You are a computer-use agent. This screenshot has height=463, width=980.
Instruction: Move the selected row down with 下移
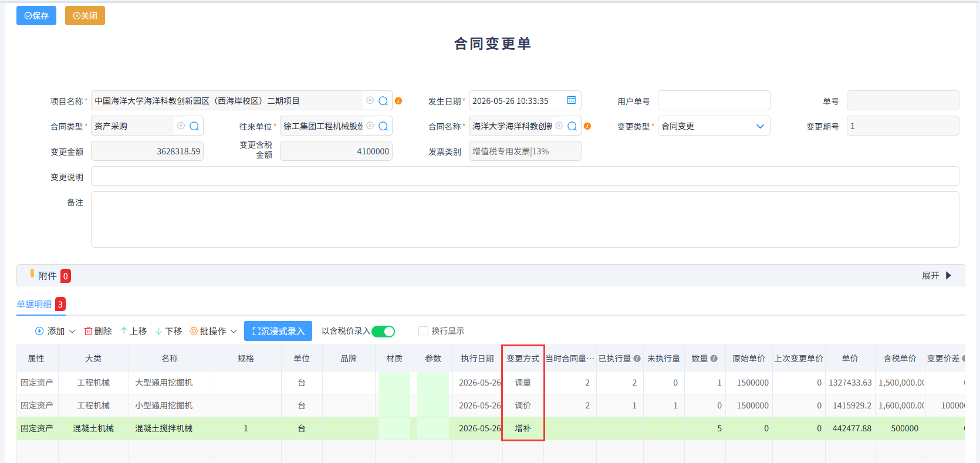pyautogui.click(x=168, y=332)
